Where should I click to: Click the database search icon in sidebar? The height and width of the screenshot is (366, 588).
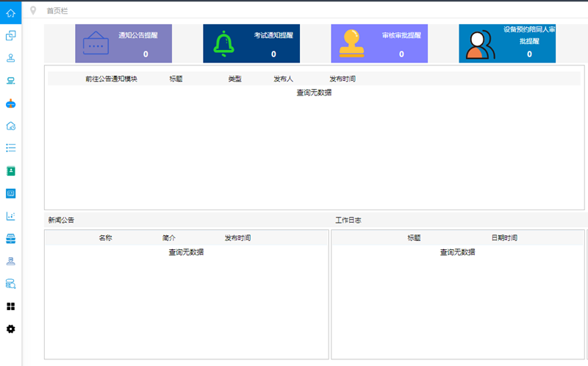[10, 284]
